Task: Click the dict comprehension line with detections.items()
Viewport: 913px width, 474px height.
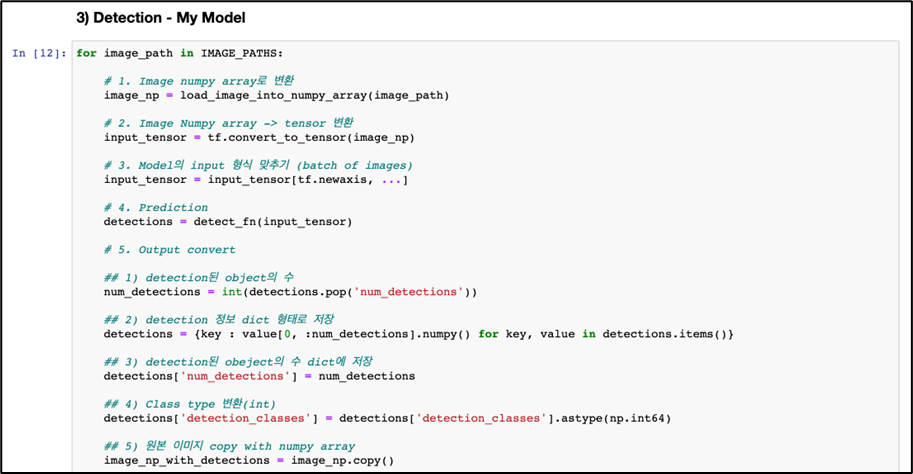Action: click(x=419, y=334)
